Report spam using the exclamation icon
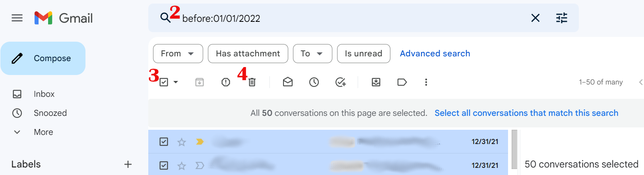The image size is (644, 175). pyautogui.click(x=226, y=82)
